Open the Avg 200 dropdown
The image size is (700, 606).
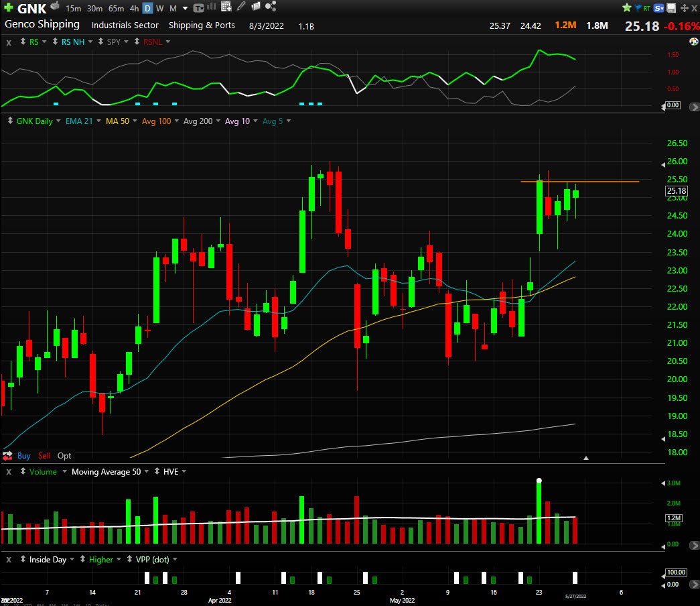(x=218, y=121)
